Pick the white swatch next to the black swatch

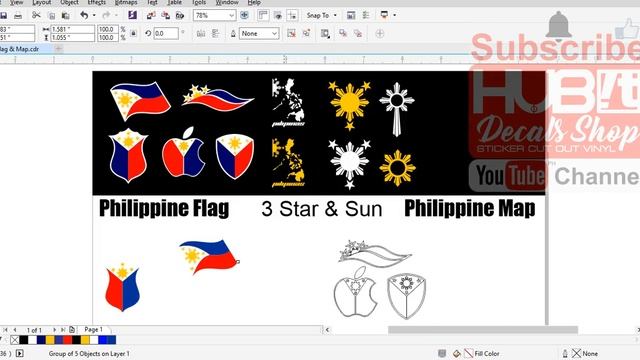click(32, 340)
